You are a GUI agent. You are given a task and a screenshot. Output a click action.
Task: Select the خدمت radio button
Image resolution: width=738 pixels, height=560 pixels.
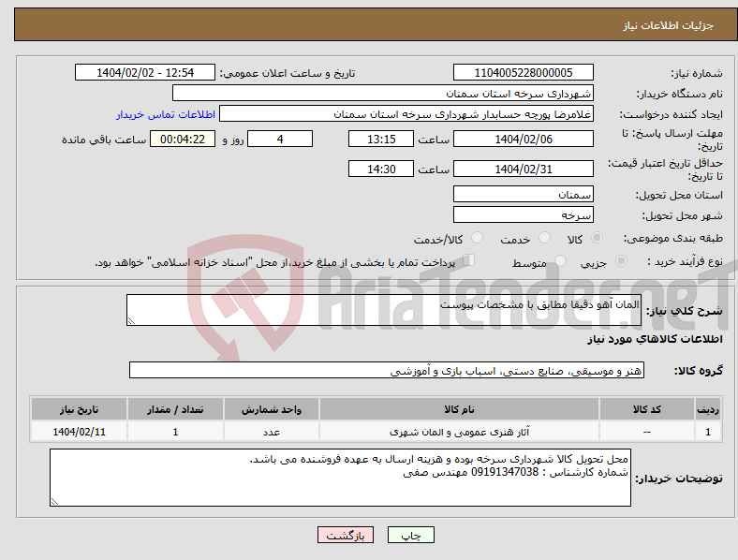[x=544, y=238]
